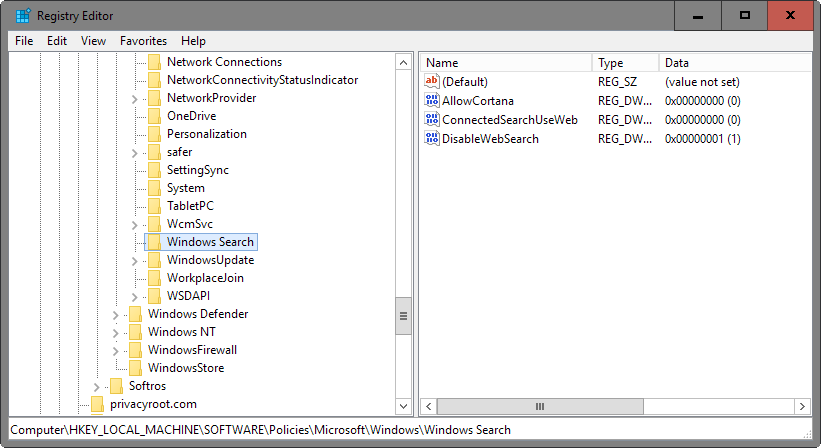
Task: Click the Network Connections folder icon
Action: coord(154,62)
